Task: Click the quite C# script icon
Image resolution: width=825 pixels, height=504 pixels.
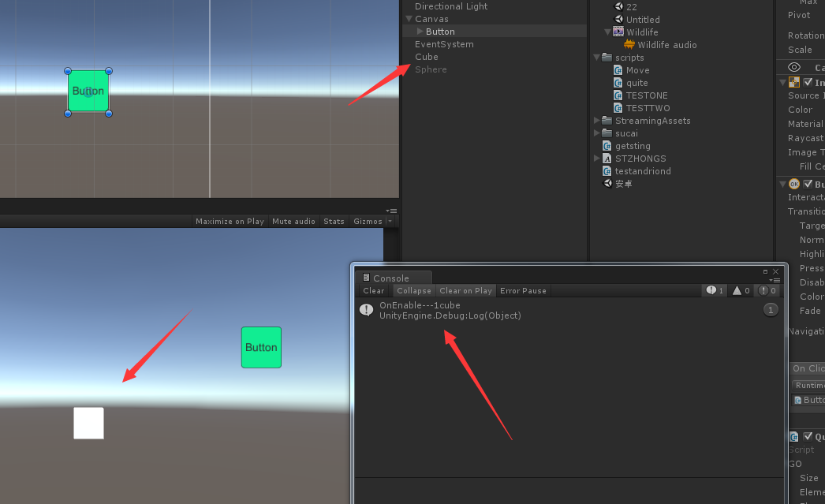Action: (x=618, y=83)
